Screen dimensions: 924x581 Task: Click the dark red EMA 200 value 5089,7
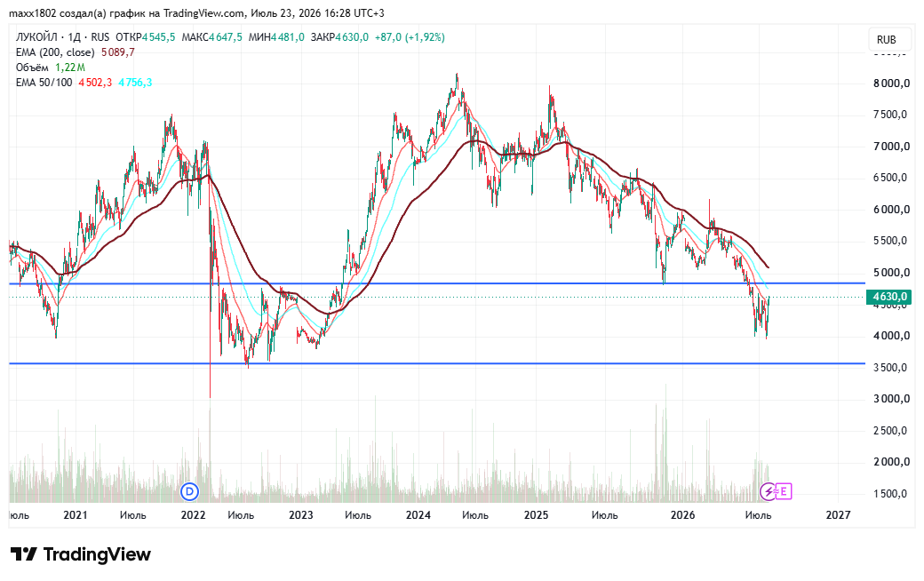click(x=118, y=52)
